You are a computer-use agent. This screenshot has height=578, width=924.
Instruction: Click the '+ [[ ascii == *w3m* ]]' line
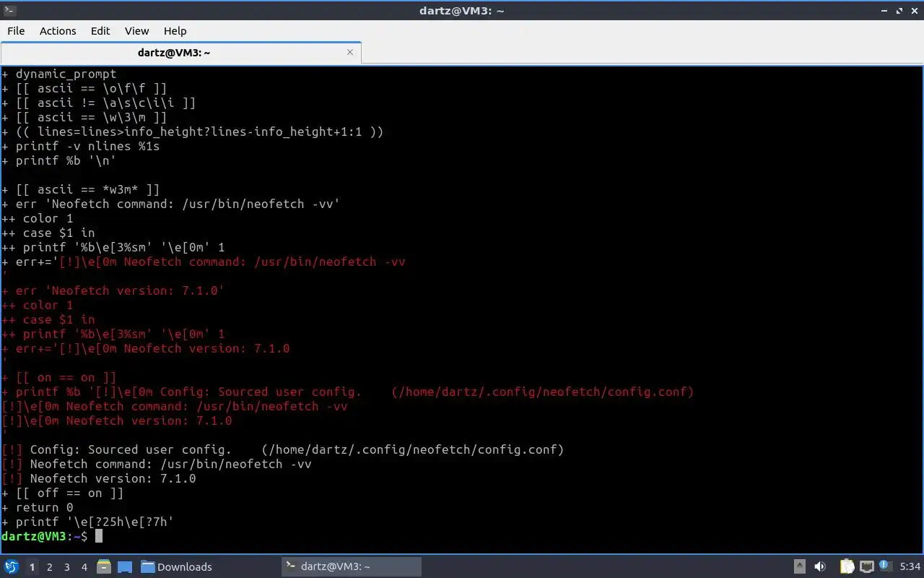point(81,189)
